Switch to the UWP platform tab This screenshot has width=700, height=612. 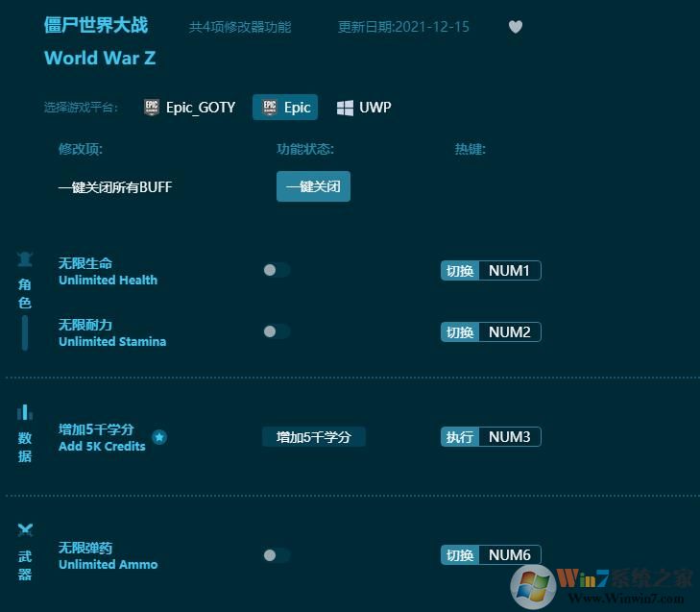(364, 108)
